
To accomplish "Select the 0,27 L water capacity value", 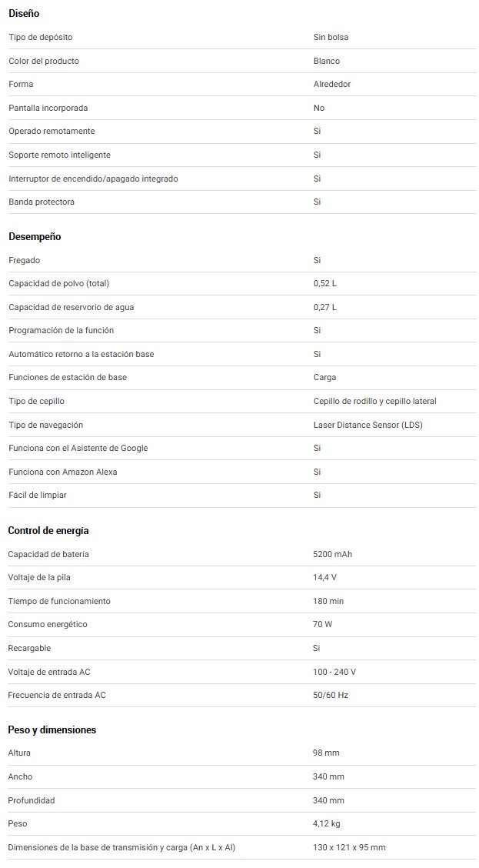I will (x=325, y=307).
